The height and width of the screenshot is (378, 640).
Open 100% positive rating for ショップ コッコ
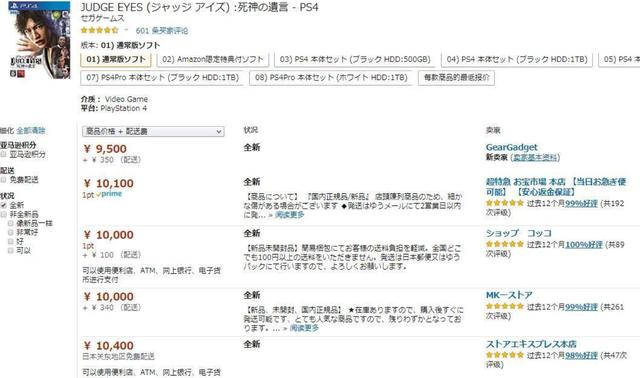(x=584, y=245)
